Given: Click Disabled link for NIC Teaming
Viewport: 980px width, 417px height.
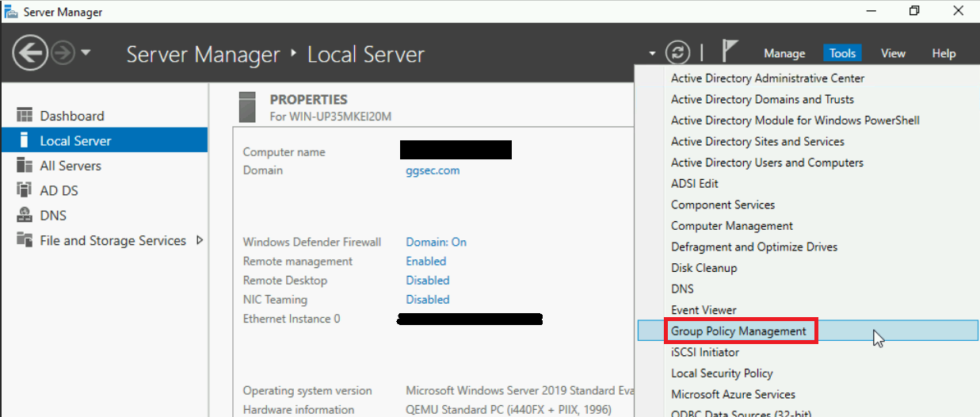Looking at the screenshot, I should [428, 300].
